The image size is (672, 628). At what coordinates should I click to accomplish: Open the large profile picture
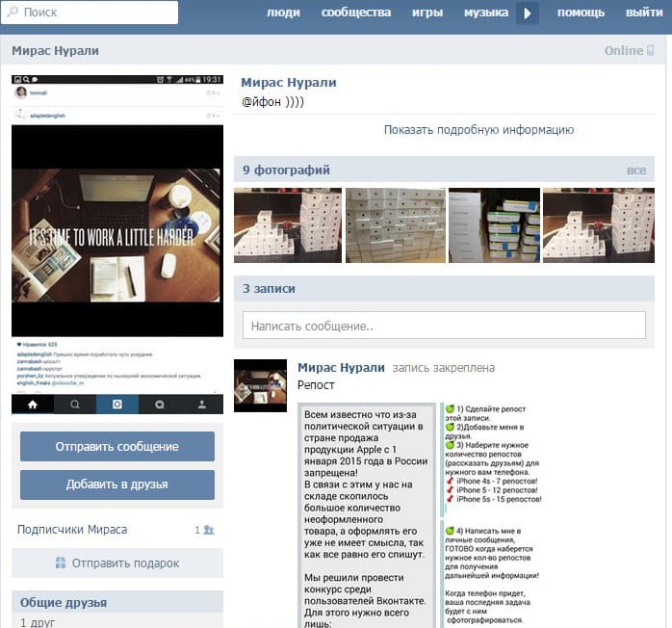117,245
